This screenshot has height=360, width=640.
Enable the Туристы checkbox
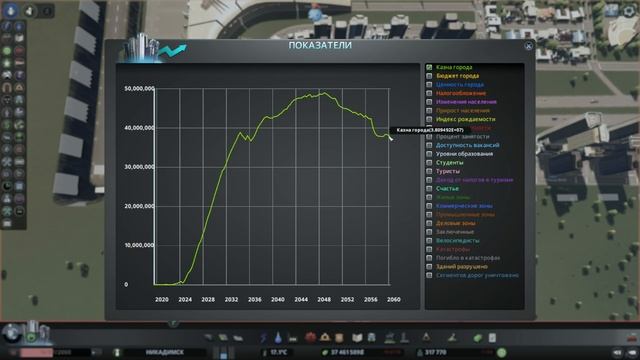(x=429, y=171)
